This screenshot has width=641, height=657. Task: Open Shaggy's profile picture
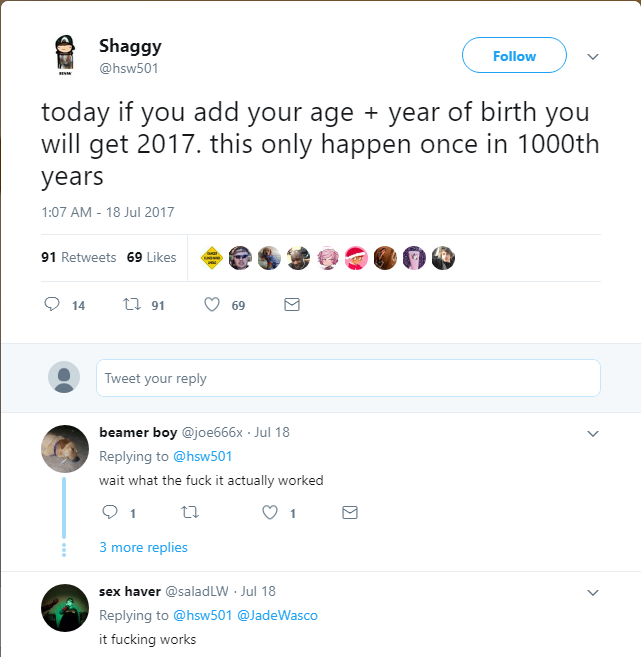(62, 56)
